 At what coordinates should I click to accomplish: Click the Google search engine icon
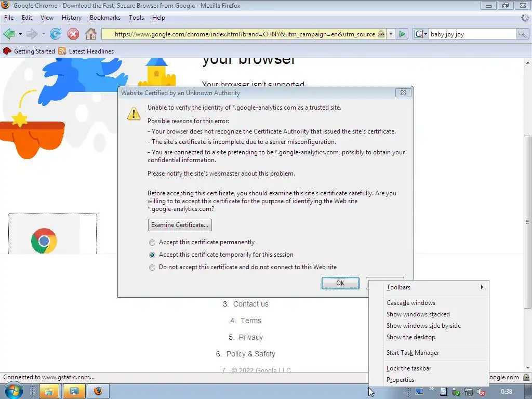tap(419, 34)
